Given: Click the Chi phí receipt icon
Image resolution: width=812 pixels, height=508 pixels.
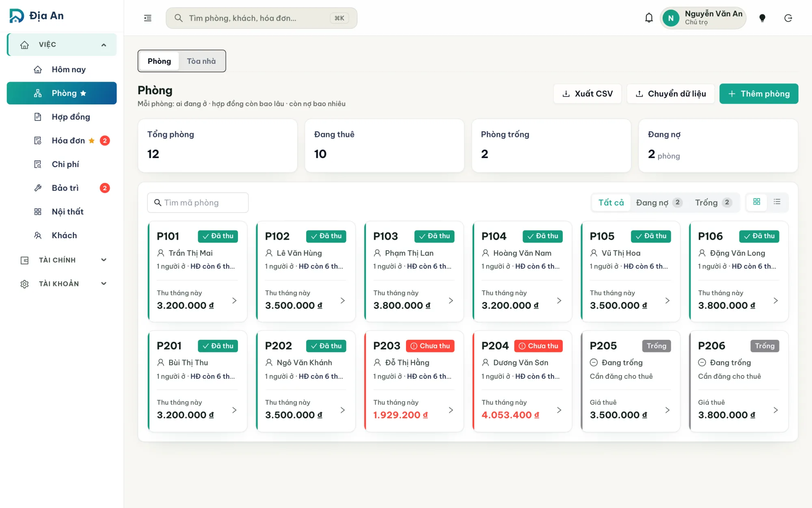Looking at the screenshot, I should pyautogui.click(x=38, y=164).
